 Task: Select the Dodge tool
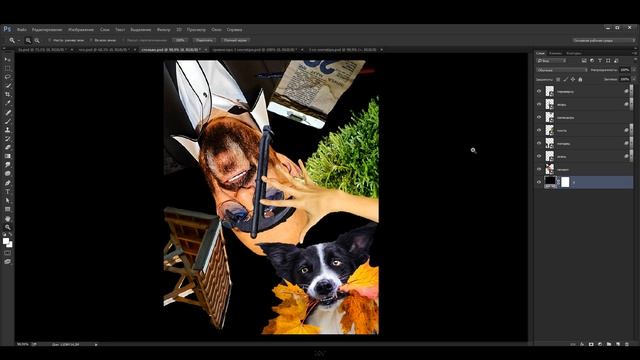point(7,174)
